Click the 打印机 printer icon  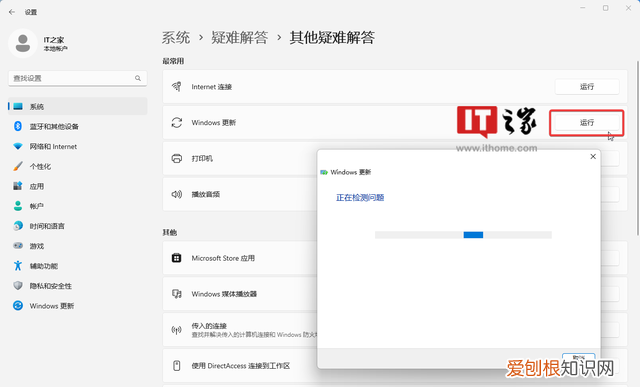coord(177,158)
